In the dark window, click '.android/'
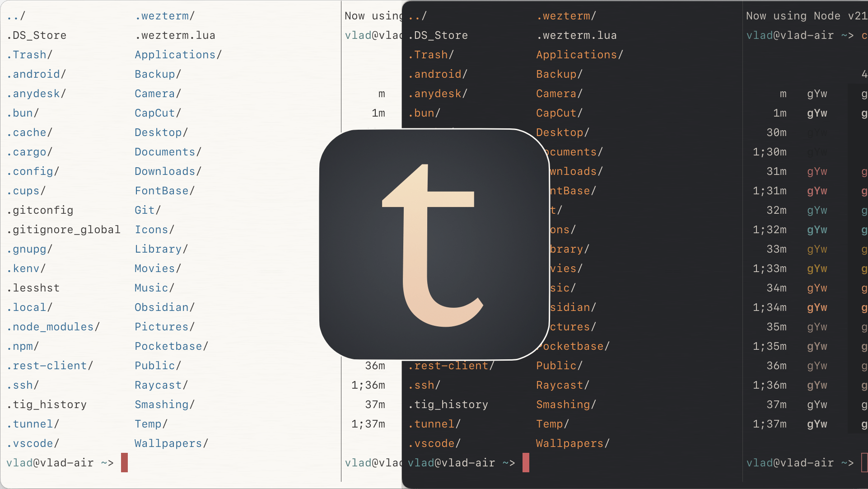868x489 pixels. coord(438,74)
